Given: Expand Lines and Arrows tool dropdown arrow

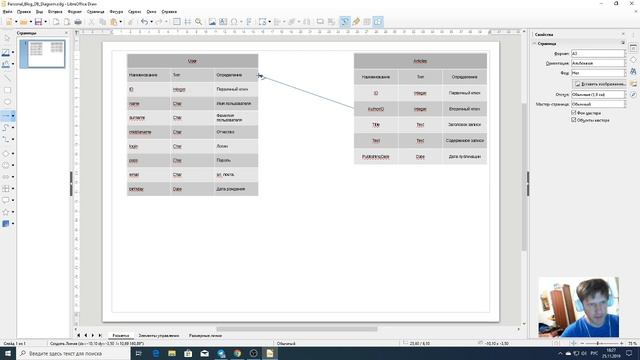Looking at the screenshot, I should [x=13, y=116].
